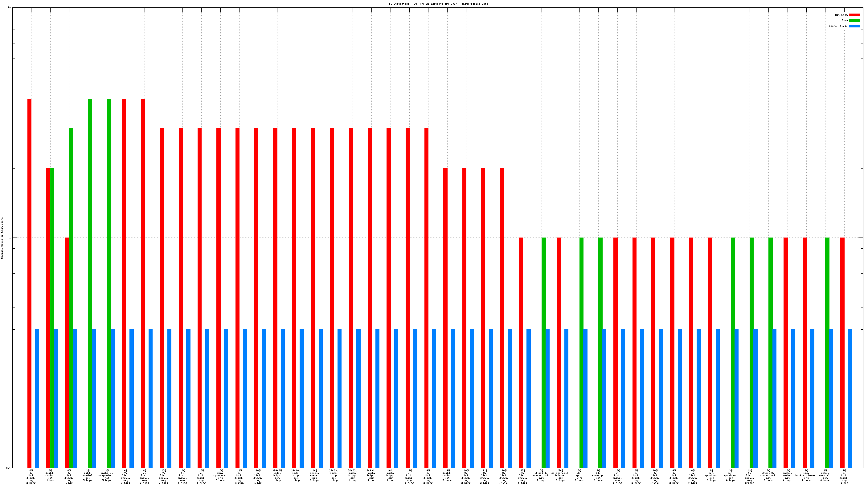
Task: Click the y-axis tick label 10
Action: 9,7
